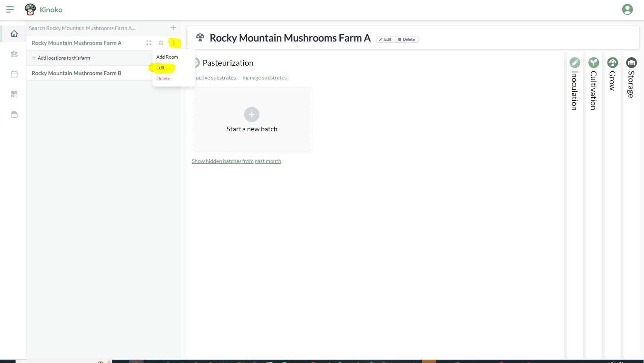Select Edit in the context menu

(160, 68)
